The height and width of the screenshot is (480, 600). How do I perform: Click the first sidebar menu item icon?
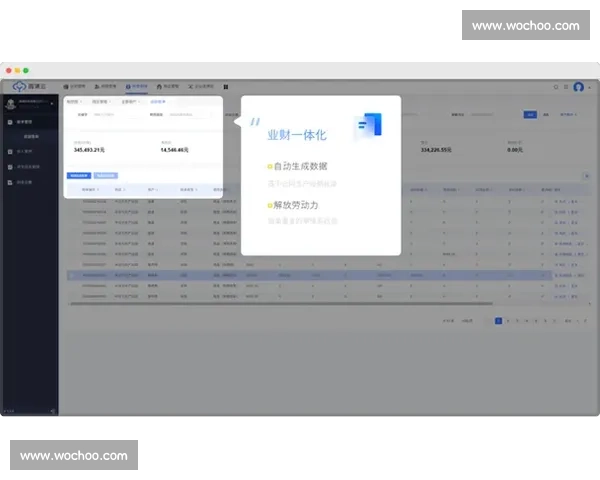[9, 121]
